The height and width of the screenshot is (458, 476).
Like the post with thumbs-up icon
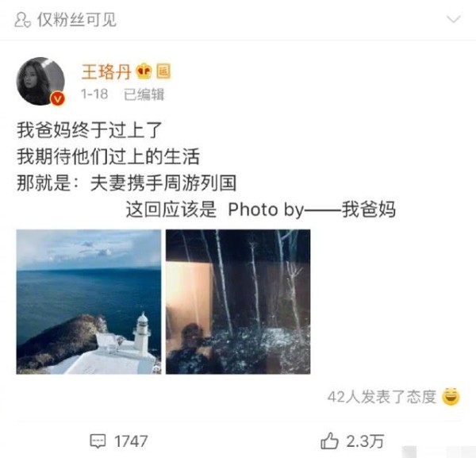[329, 441]
